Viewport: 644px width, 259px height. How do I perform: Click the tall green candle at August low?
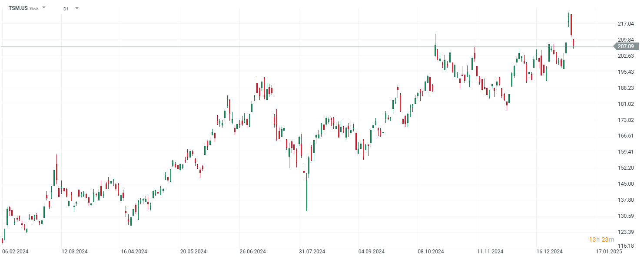pyautogui.click(x=306, y=195)
